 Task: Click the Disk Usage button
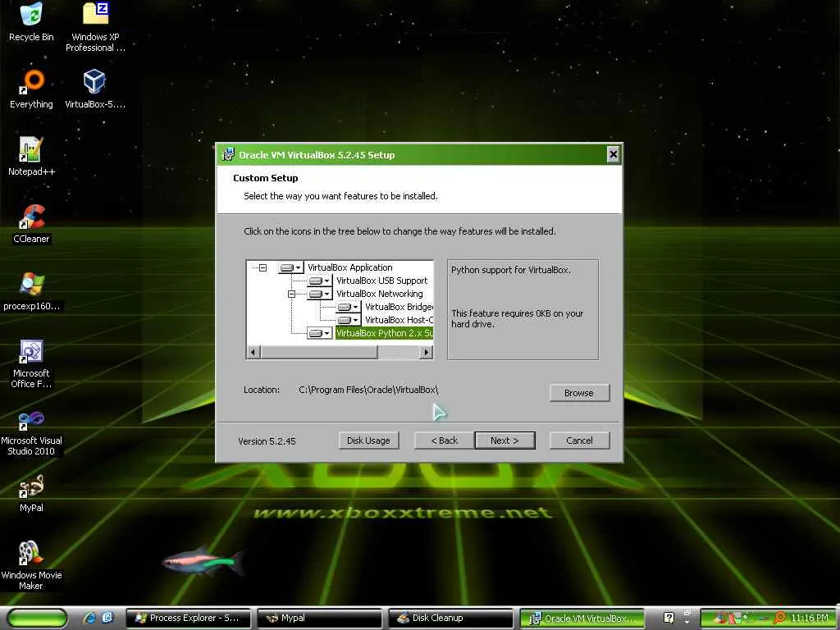pos(368,441)
